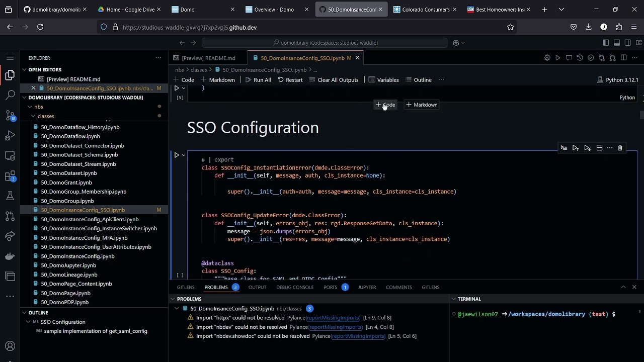Open the Variables view button
The width and height of the screenshot is (644, 362).
click(383, 80)
